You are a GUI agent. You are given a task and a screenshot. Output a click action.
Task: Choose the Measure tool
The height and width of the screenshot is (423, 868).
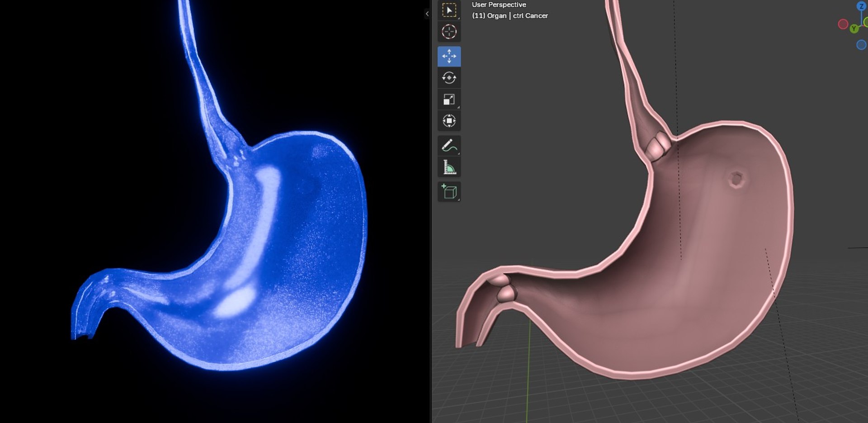[x=449, y=167]
